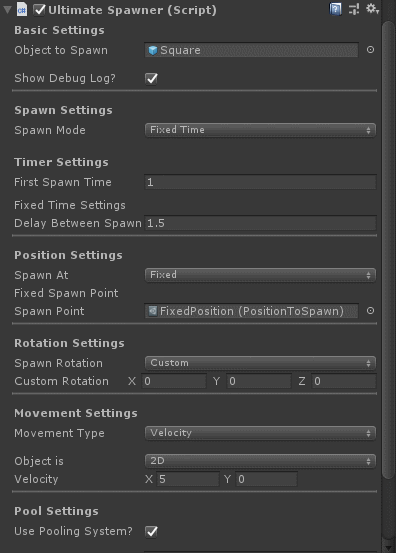Disable the Ultimate Spawner script checkbox
Screen dimensions: 396x553
coord(39,10)
